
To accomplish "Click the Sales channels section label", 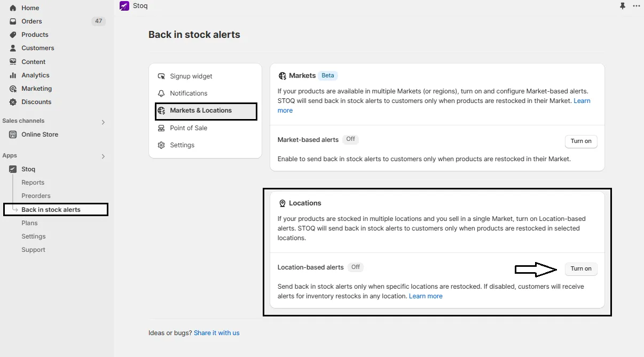I will 23,121.
